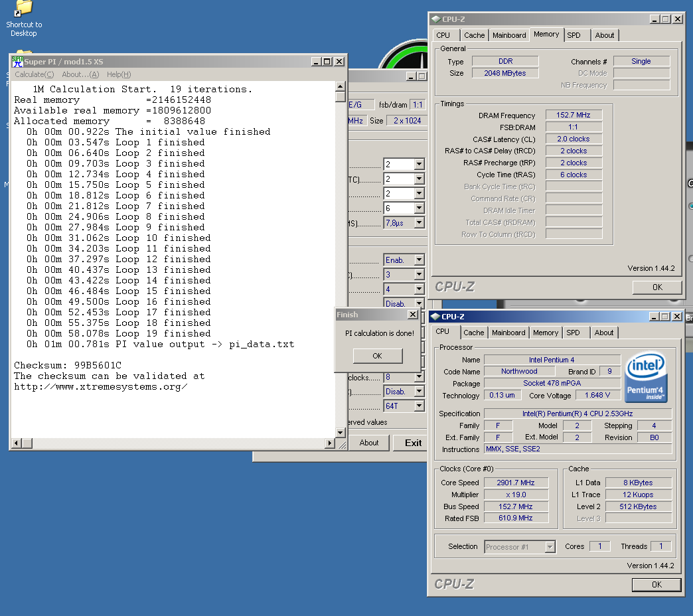Click the Core Speed 2901.7 MHz field

point(516,483)
